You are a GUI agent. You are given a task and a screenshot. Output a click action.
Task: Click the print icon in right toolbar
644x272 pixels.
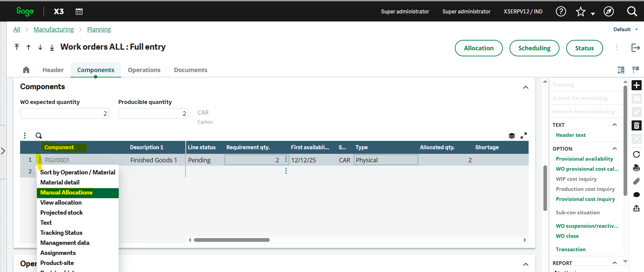(637, 168)
